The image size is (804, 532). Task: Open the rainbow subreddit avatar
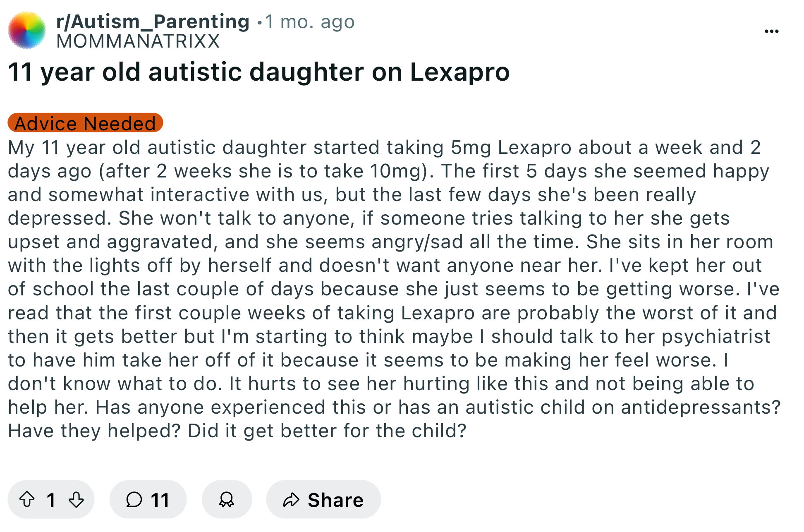tap(27, 31)
